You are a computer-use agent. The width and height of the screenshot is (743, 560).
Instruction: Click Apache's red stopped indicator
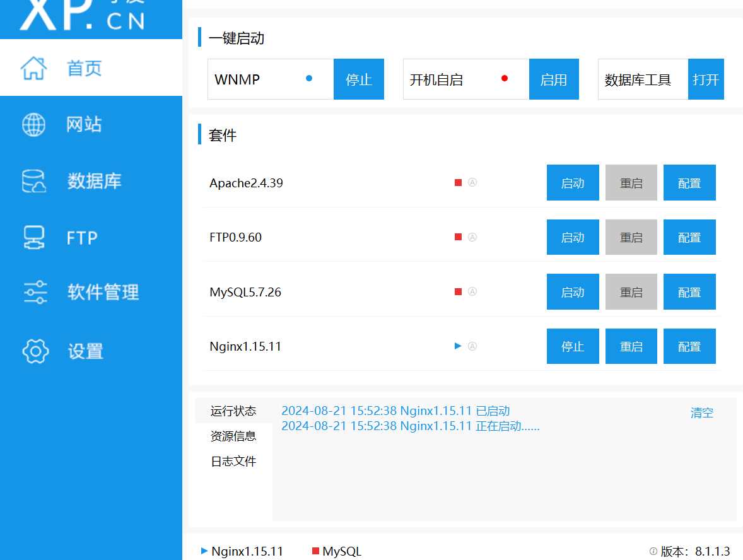tap(458, 182)
